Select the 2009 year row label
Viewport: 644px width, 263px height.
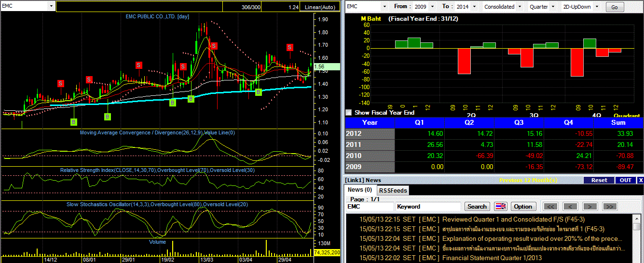[370, 167]
